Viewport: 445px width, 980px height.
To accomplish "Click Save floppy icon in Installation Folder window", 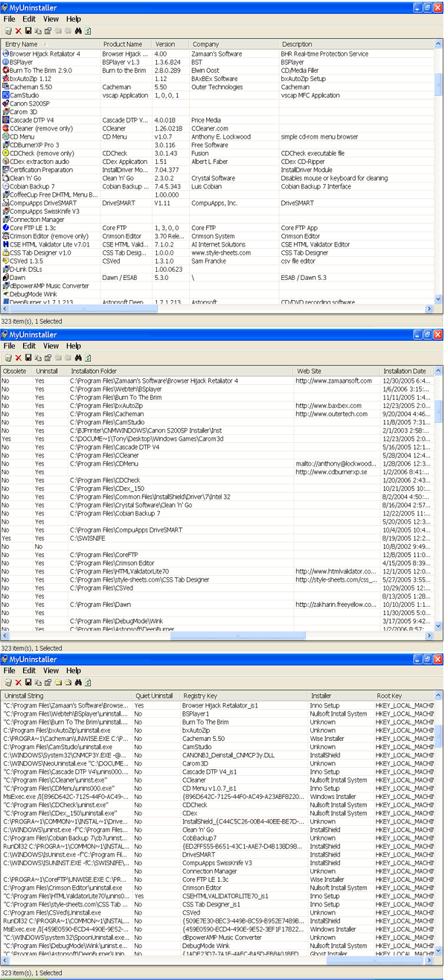I will pyautogui.click(x=28, y=357).
